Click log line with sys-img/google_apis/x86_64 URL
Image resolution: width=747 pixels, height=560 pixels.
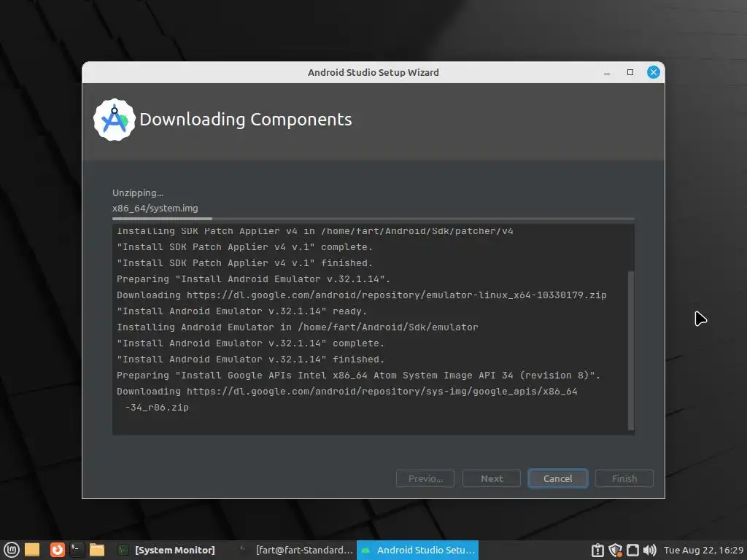(x=347, y=392)
